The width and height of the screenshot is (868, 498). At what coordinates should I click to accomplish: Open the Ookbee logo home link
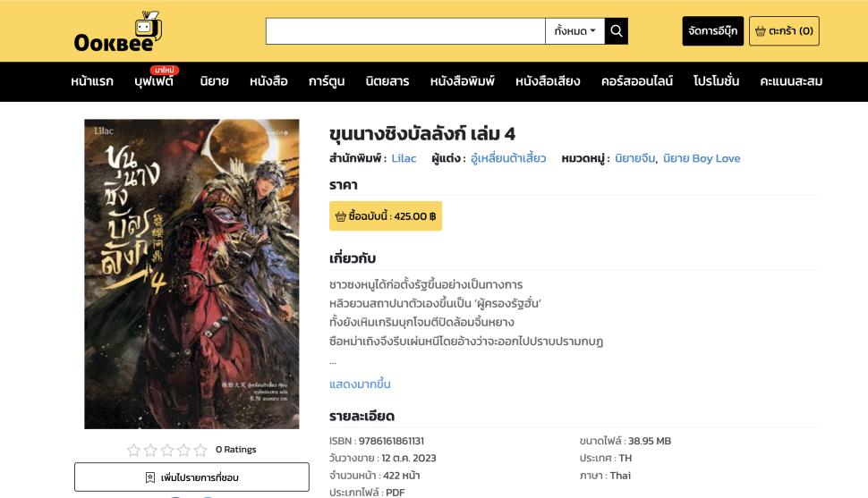tap(118, 31)
